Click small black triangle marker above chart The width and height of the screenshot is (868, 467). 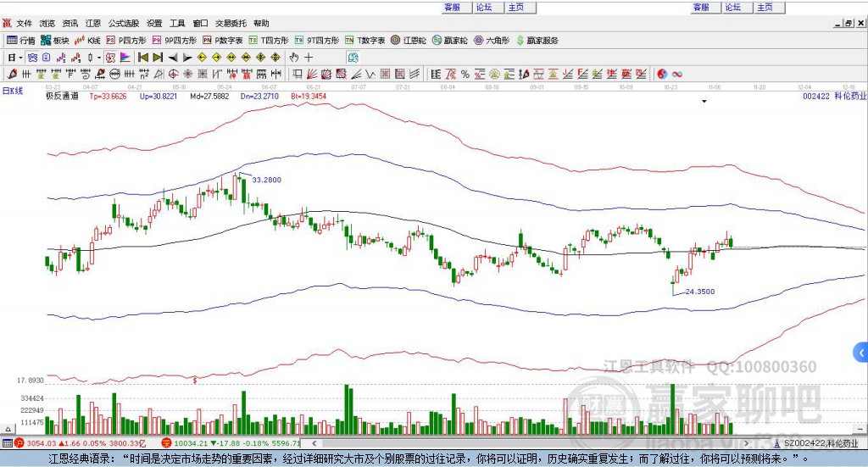[x=704, y=101]
